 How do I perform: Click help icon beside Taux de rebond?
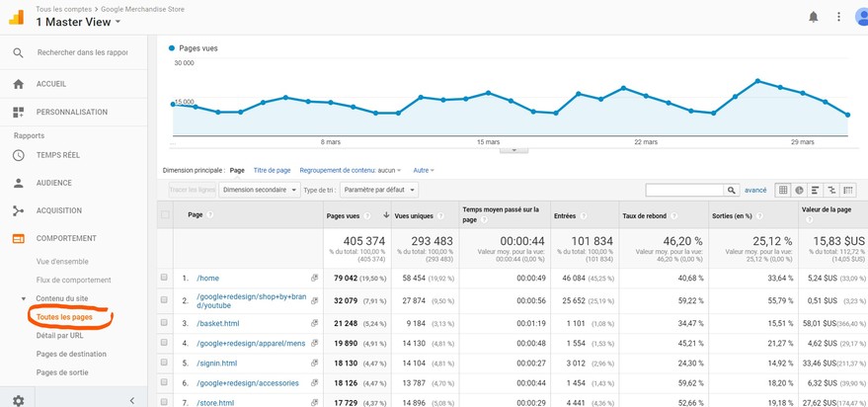[x=673, y=216]
